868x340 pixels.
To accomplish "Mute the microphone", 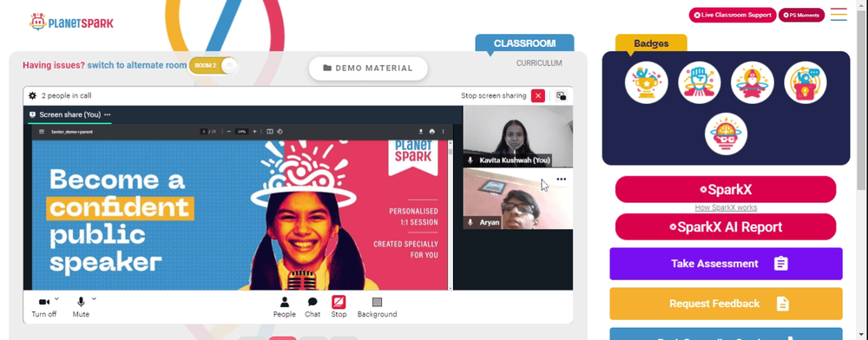I will (x=81, y=307).
